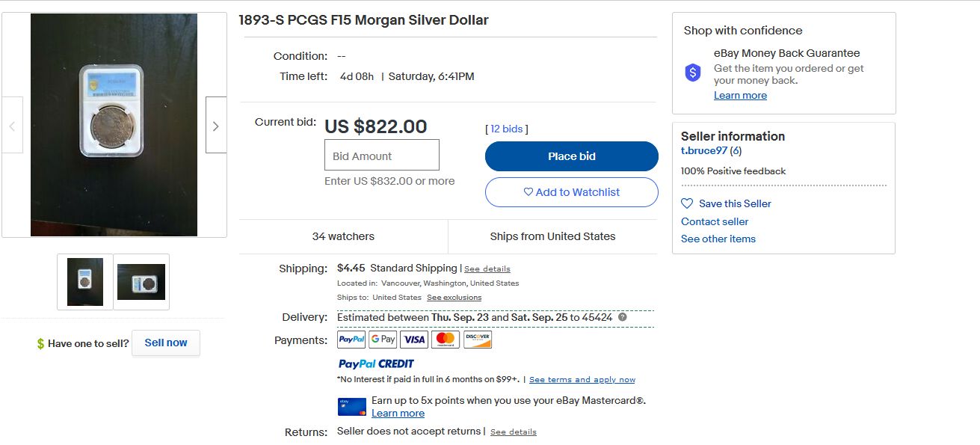Click the Visa card icon

[414, 340]
